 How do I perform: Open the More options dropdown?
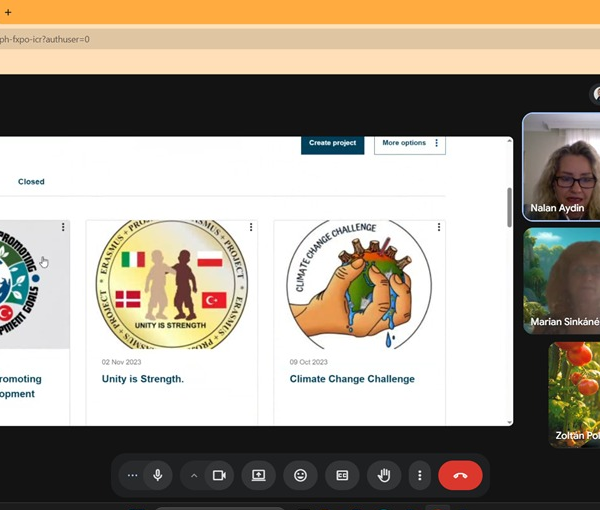pos(409,144)
